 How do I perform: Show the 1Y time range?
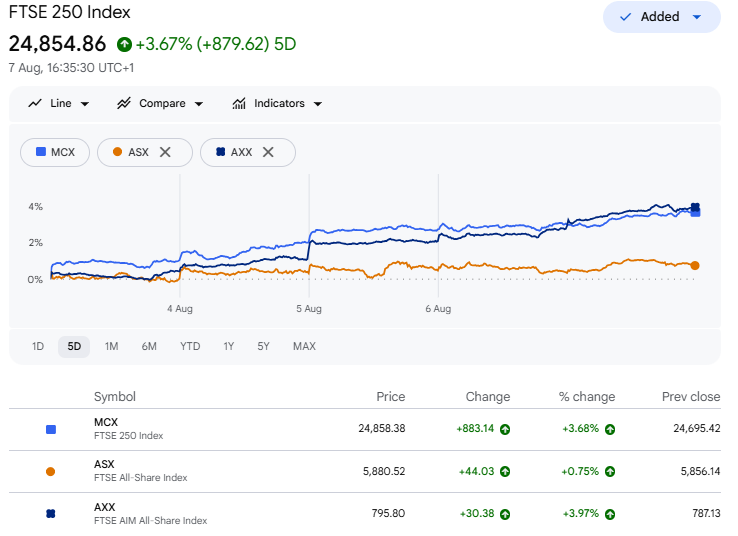tap(229, 347)
